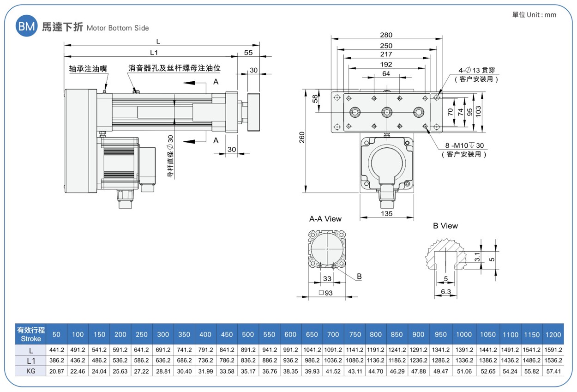The height and width of the screenshot is (392, 577).
Task: Select the KG value 35.17
Action: [248, 371]
